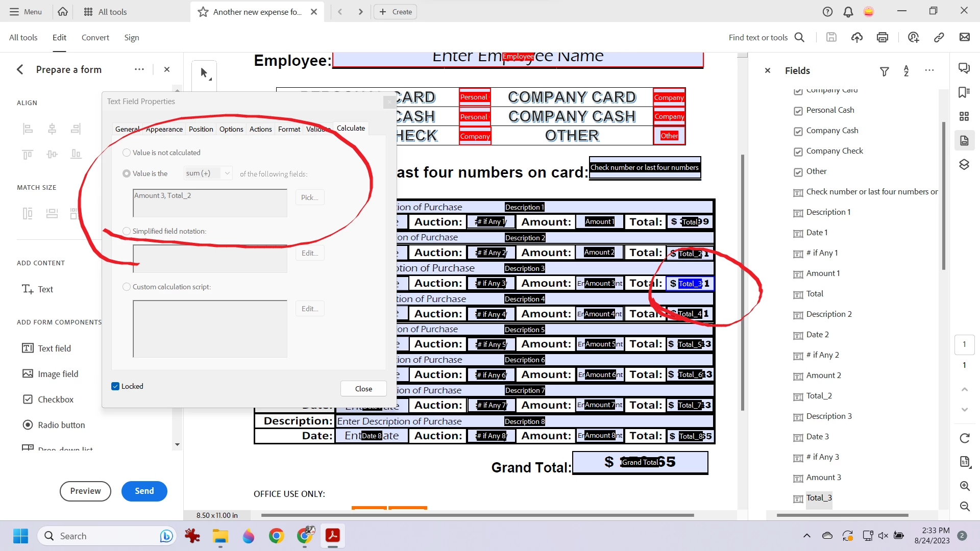The width and height of the screenshot is (980, 551).
Task: Click the Preview button
Action: coord(85,491)
